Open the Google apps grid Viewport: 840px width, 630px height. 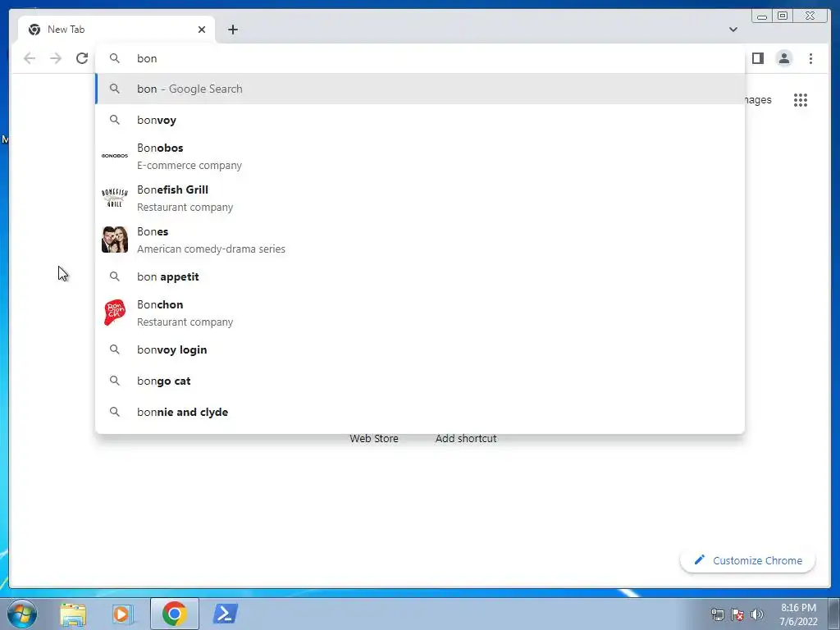click(801, 99)
